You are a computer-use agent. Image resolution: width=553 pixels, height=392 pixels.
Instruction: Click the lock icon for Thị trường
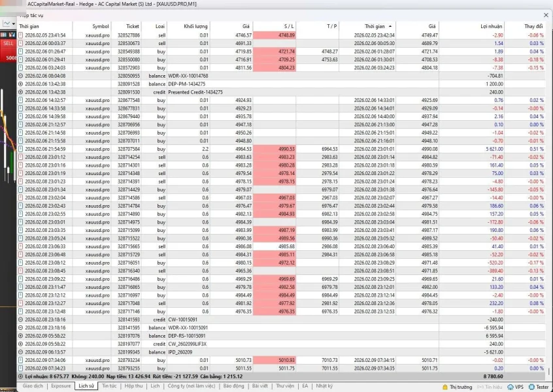click(x=445, y=387)
